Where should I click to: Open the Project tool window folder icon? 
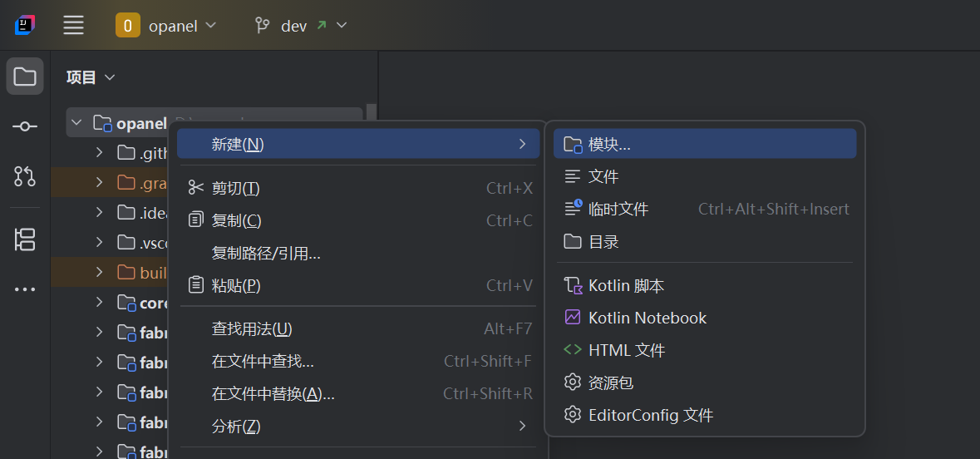[x=25, y=77]
